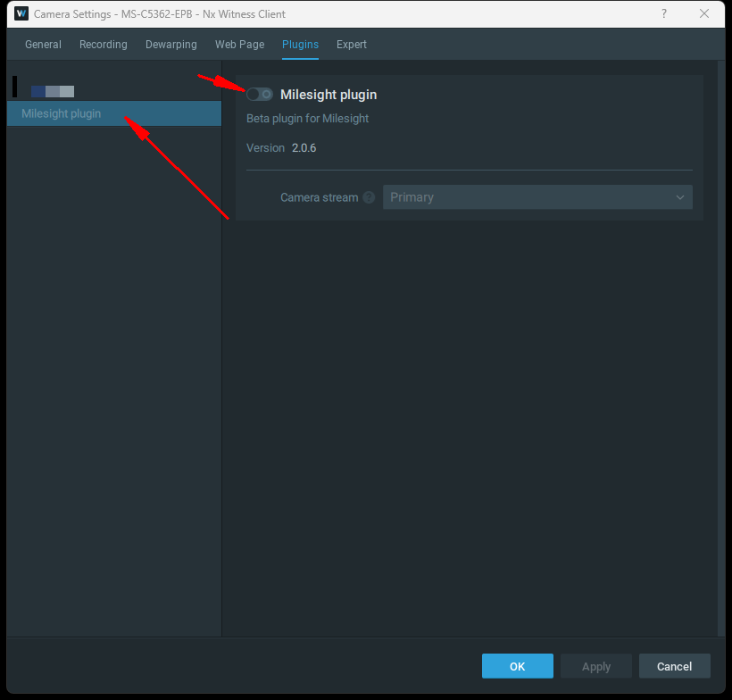The width and height of the screenshot is (732, 700).
Task: Confirm with the OK button
Action: [517, 666]
